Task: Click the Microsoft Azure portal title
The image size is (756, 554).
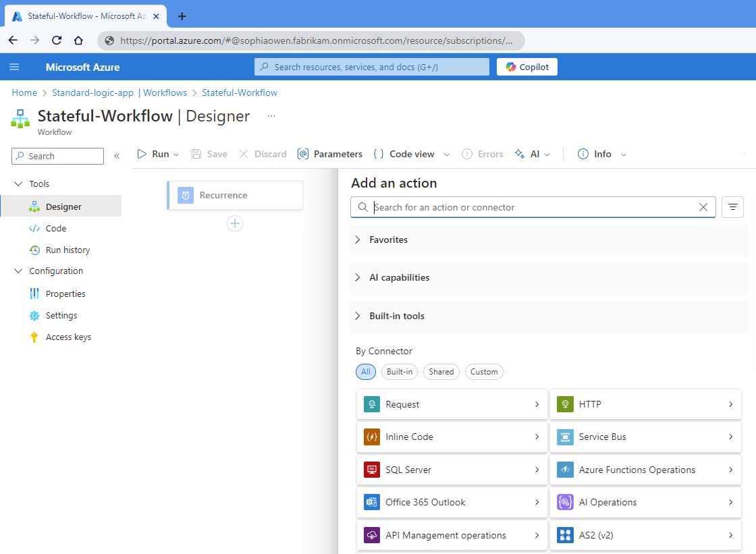Action: (x=83, y=67)
